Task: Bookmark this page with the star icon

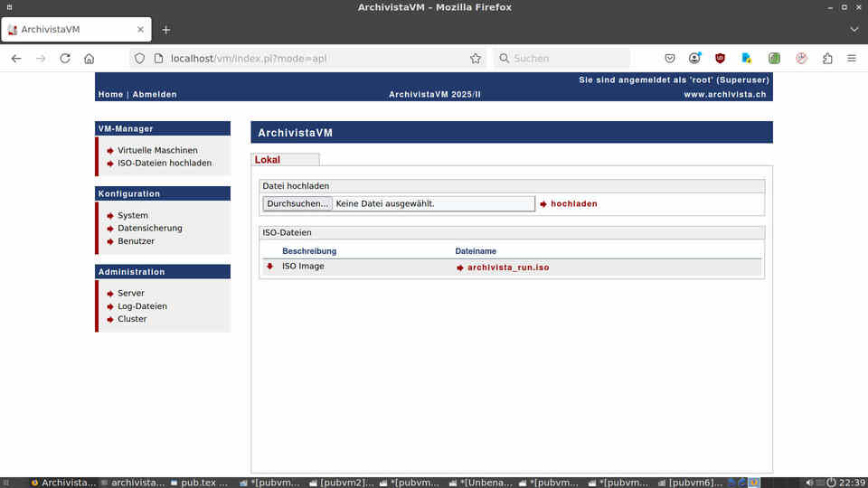Action: point(475,58)
